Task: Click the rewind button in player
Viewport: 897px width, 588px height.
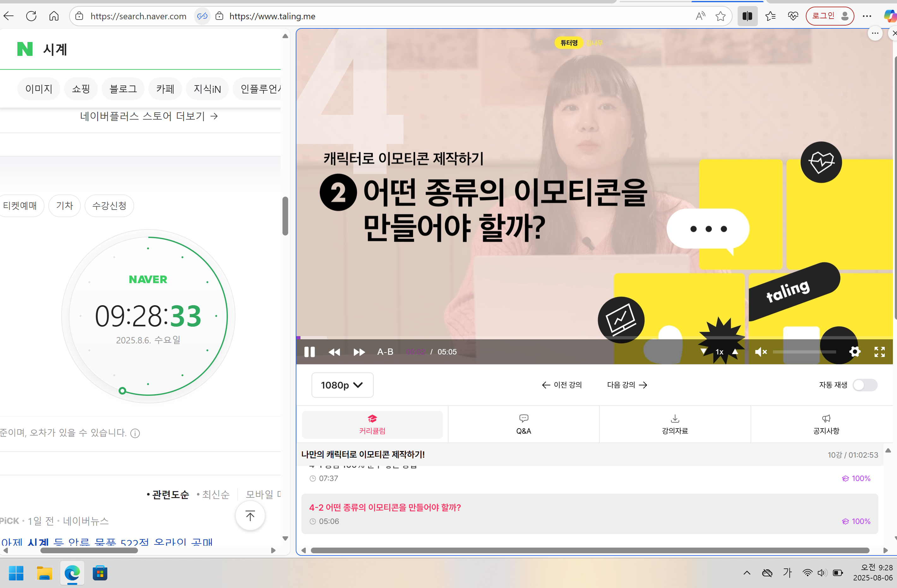Action: tap(334, 352)
